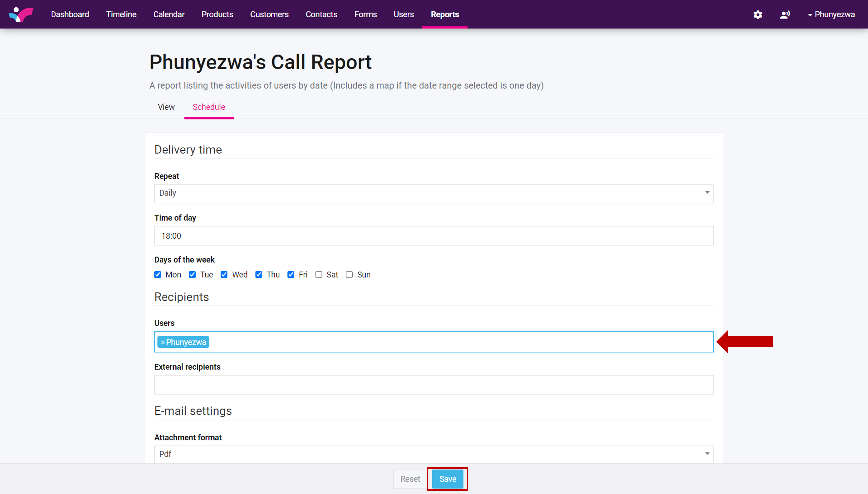868x494 pixels.
Task: Click the app logo icon
Action: (21, 14)
